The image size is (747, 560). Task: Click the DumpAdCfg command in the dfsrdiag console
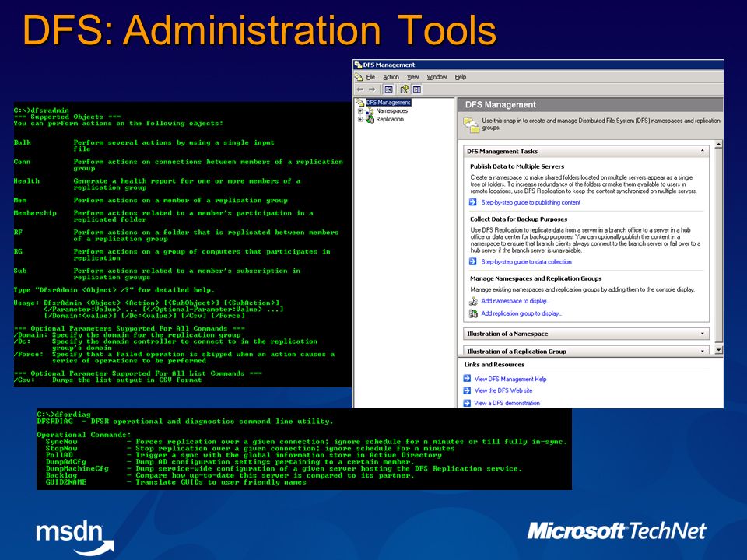coord(65,461)
